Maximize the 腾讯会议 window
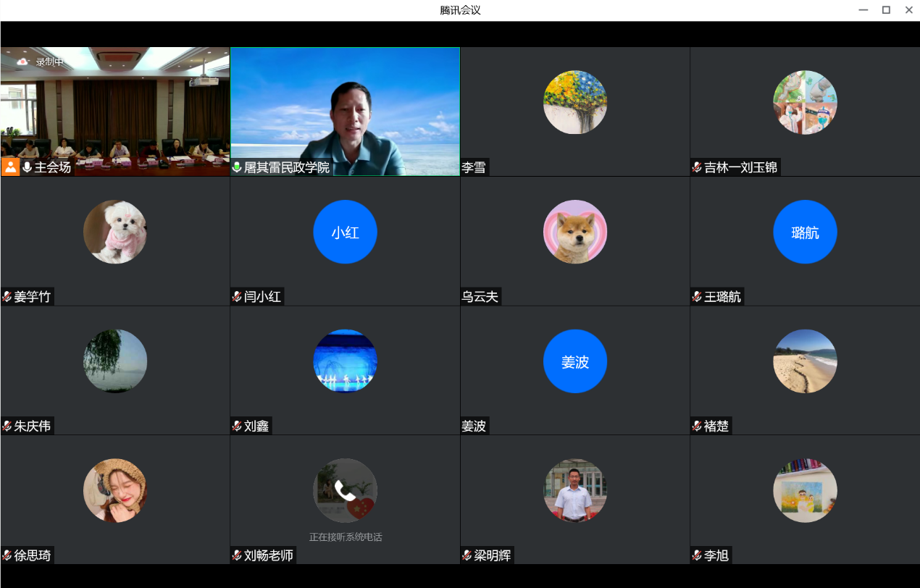 point(885,10)
